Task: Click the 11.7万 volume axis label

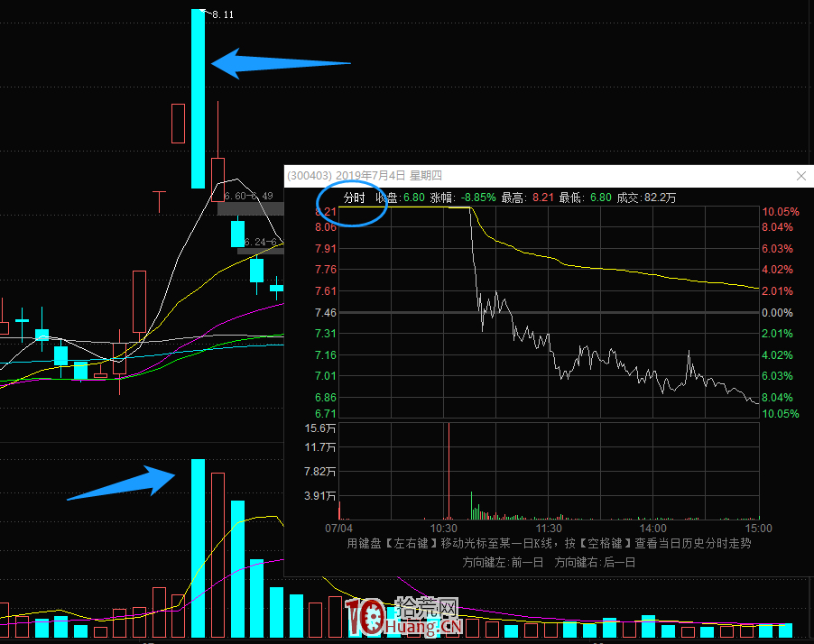Action: point(320,447)
